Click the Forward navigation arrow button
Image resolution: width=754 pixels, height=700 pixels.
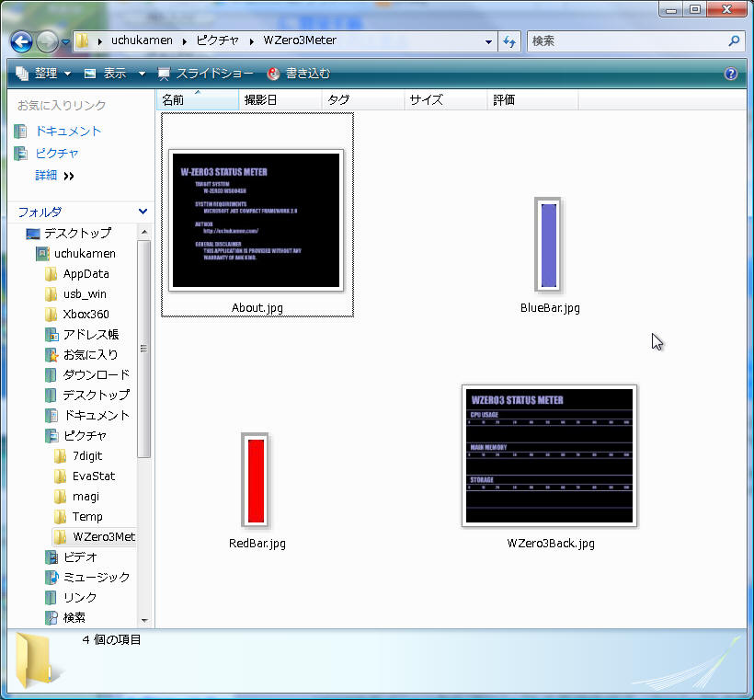47,42
